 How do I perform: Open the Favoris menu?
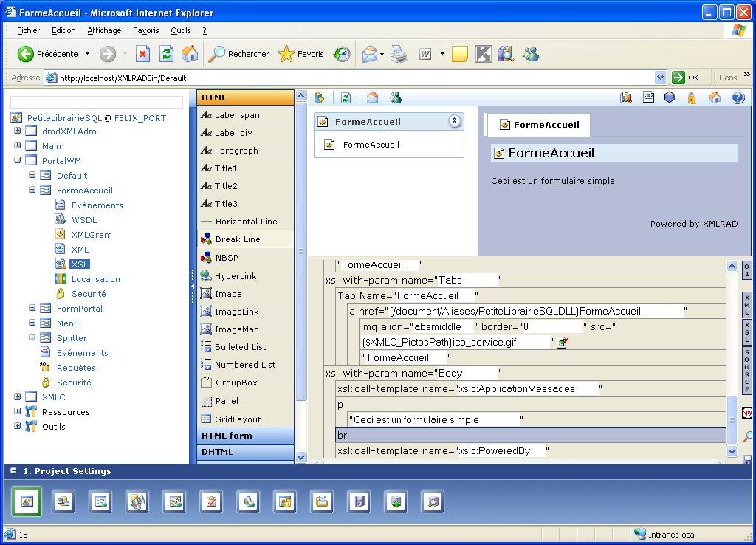coord(146,30)
